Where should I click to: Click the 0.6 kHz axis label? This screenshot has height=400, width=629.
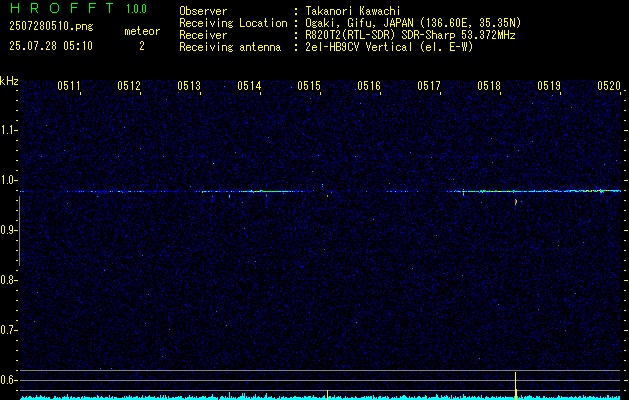pos(8,380)
